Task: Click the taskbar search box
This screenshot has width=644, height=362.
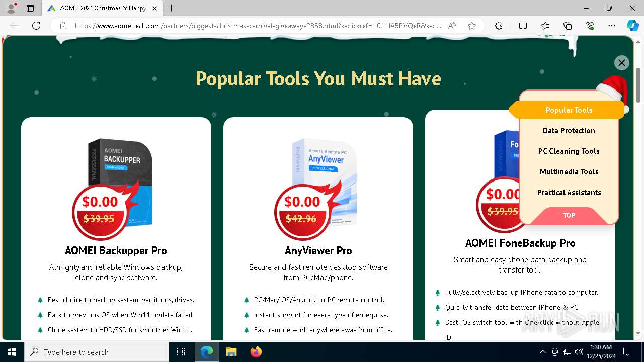Action: 97,352
